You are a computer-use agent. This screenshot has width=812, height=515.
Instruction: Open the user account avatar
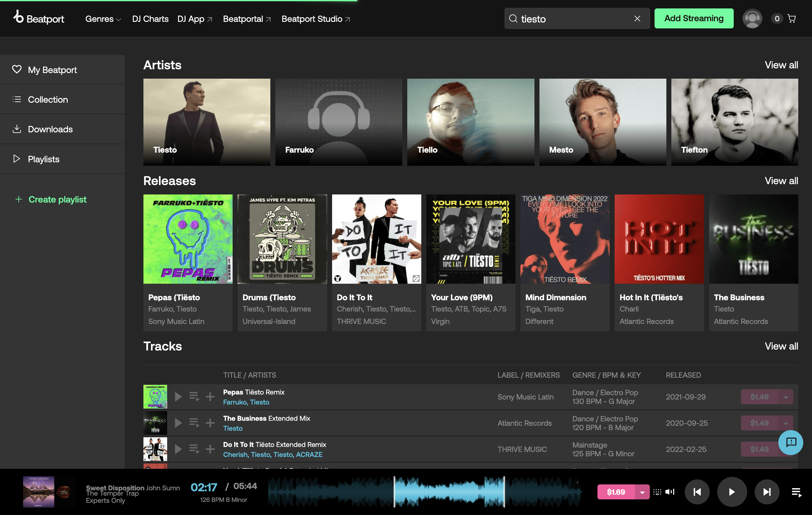tap(752, 18)
